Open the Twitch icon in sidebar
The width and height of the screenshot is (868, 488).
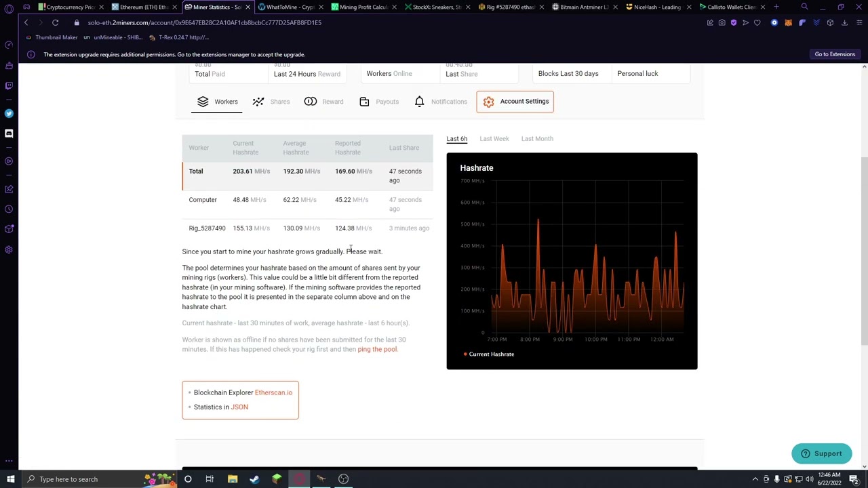pyautogui.click(x=9, y=86)
